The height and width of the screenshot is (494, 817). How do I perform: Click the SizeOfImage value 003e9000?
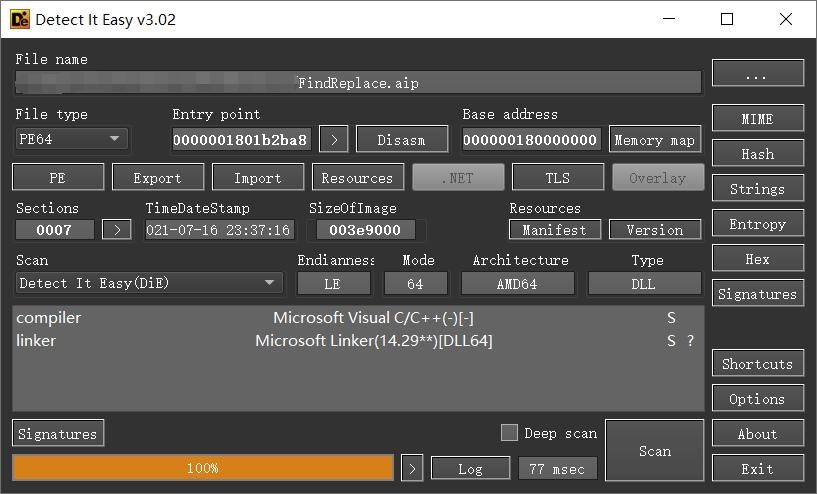pyautogui.click(x=365, y=230)
